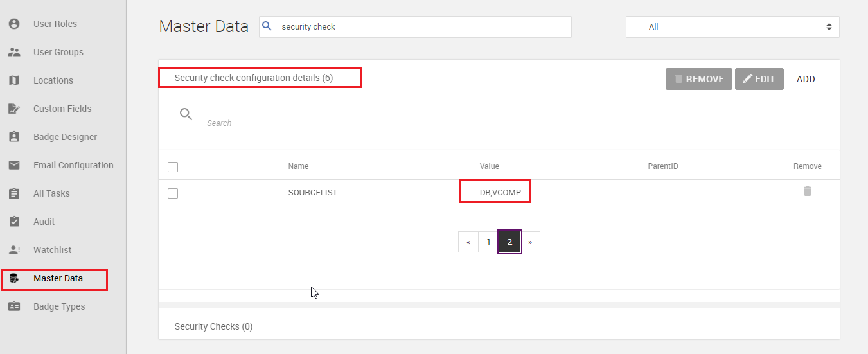
Task: Open Watchlist menu item
Action: [53, 250]
